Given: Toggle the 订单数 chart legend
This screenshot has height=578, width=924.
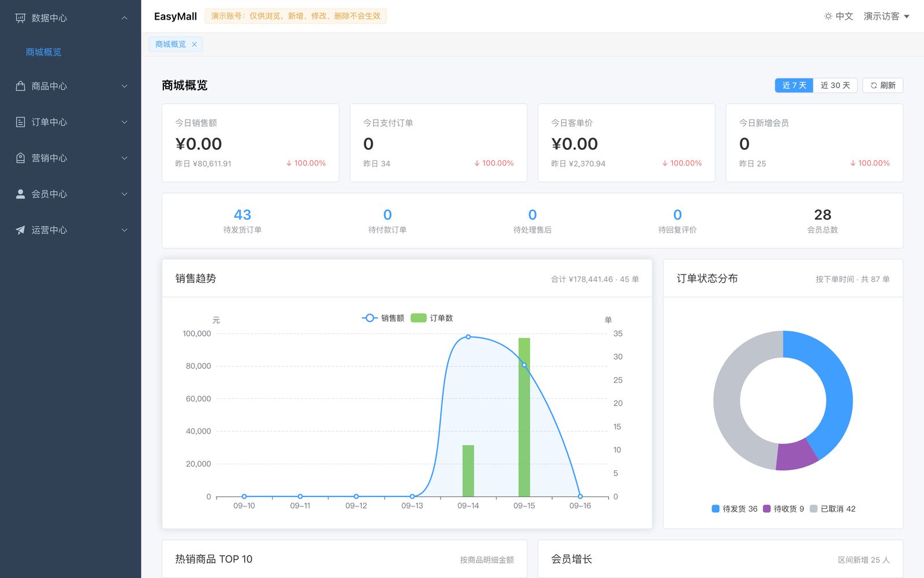Looking at the screenshot, I should [431, 318].
